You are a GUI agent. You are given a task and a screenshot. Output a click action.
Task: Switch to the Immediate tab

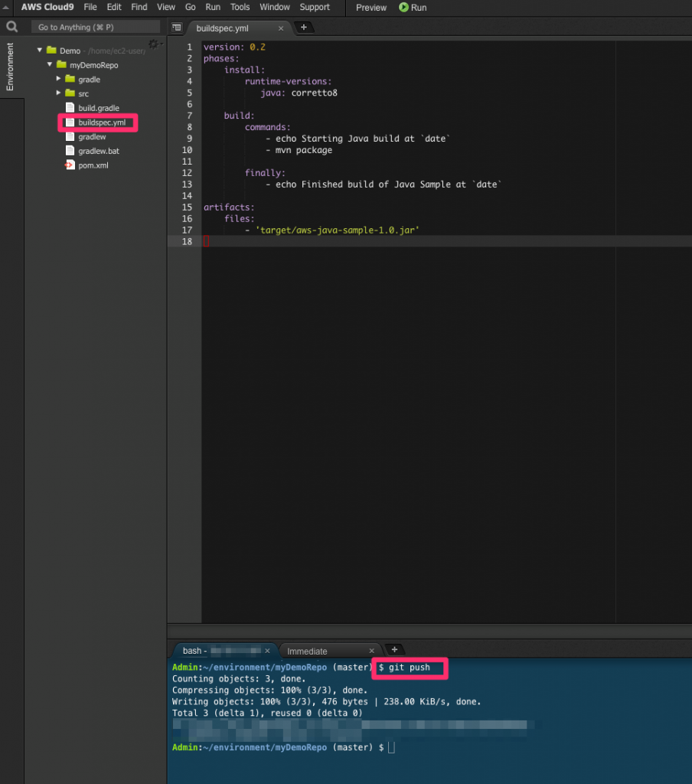307,651
